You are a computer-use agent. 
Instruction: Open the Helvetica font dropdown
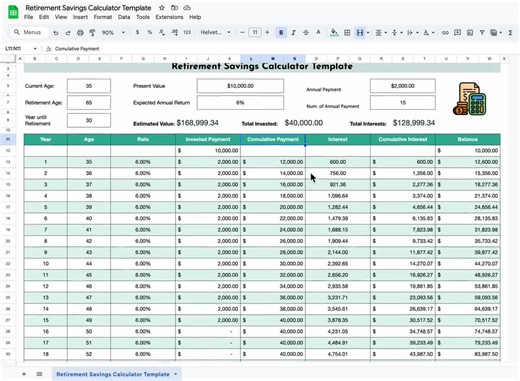tap(215, 32)
